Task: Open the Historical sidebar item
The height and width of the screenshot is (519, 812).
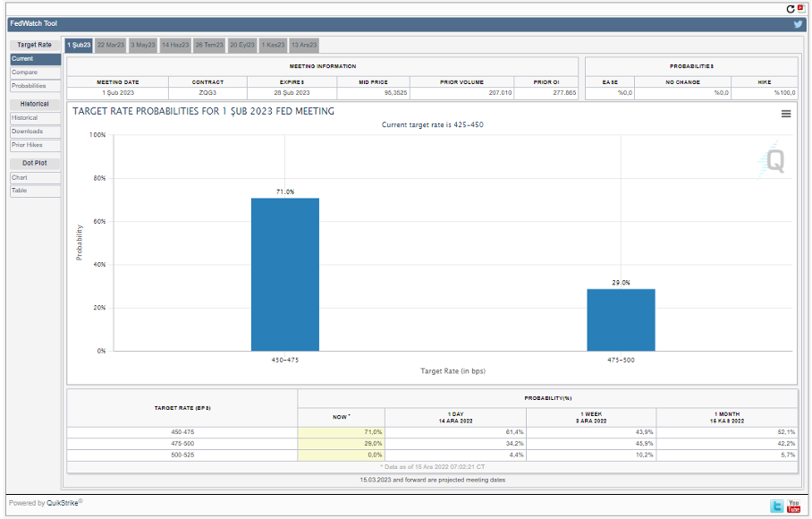Action: tap(35, 118)
